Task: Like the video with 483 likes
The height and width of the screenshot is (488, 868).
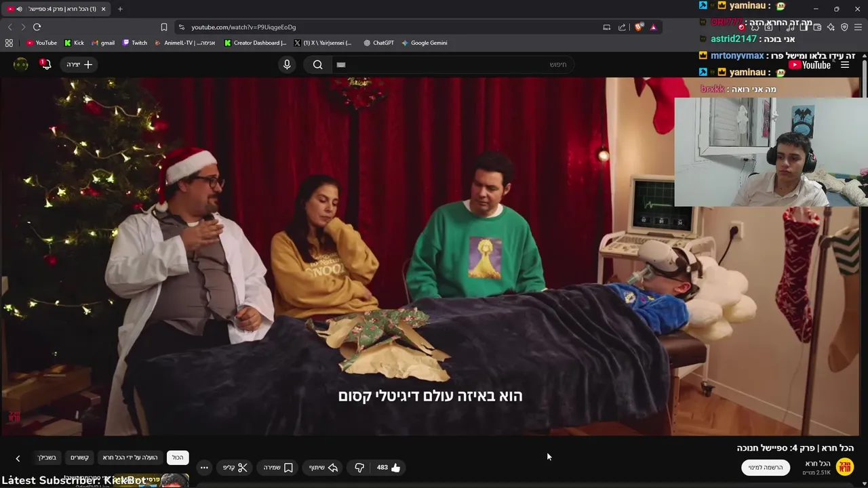Action: click(x=389, y=468)
